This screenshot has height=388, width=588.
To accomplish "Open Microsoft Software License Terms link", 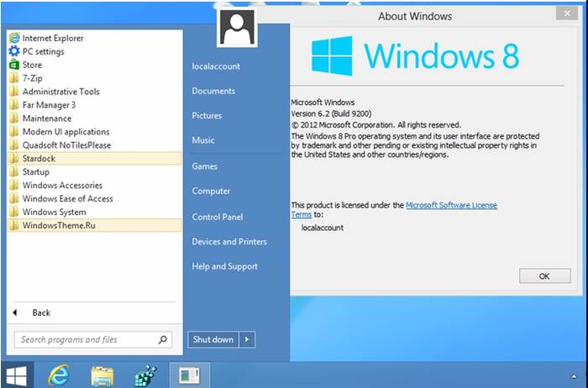I will 451,205.
